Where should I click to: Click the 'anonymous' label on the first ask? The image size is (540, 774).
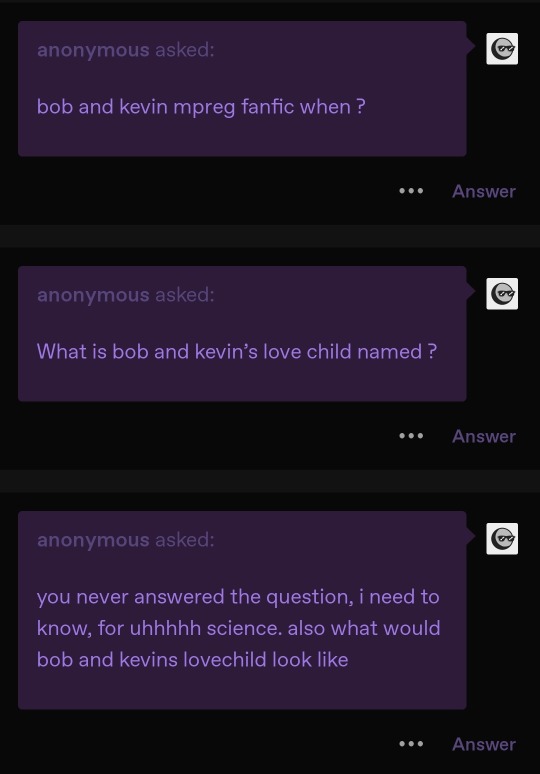[93, 50]
